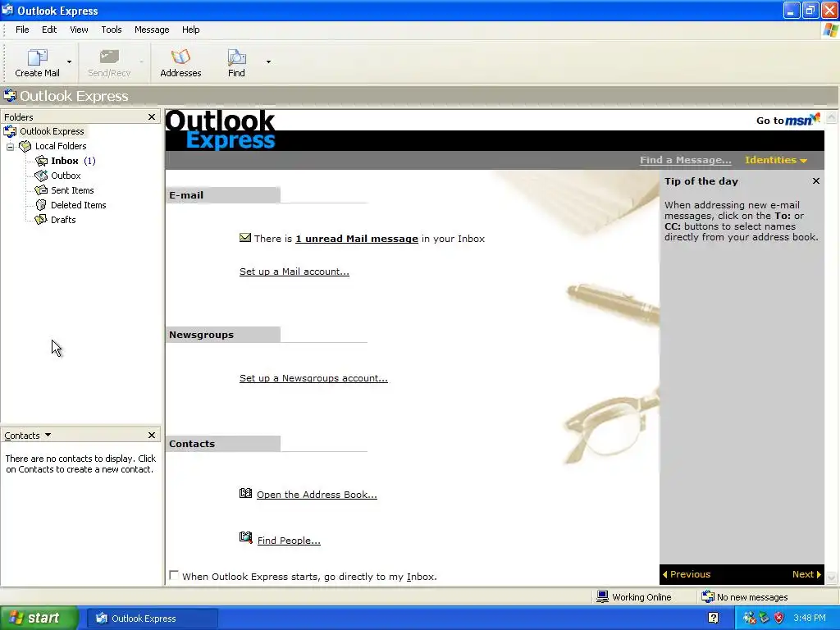
Task: Click the Find People link
Action: (x=289, y=541)
